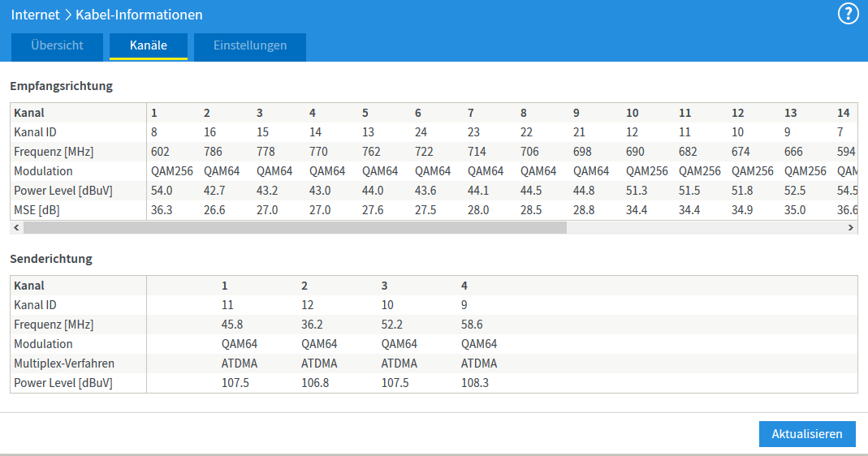The image size is (868, 456).
Task: Select frequency value 722
Action: [424, 152]
